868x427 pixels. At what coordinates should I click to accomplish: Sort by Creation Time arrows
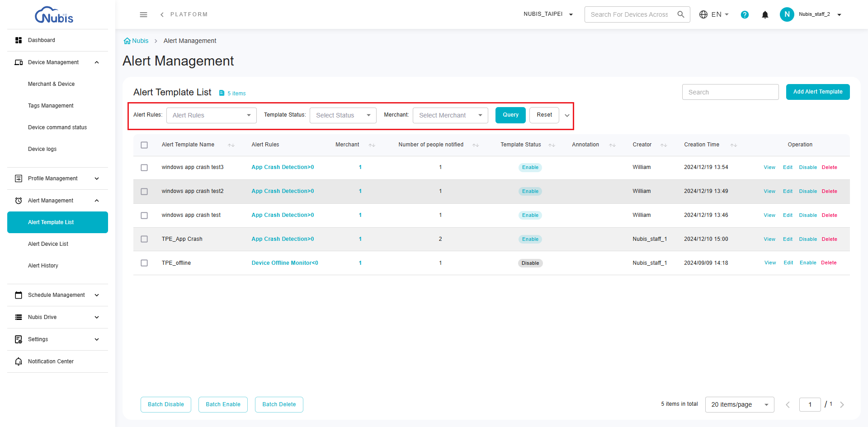pyautogui.click(x=734, y=145)
